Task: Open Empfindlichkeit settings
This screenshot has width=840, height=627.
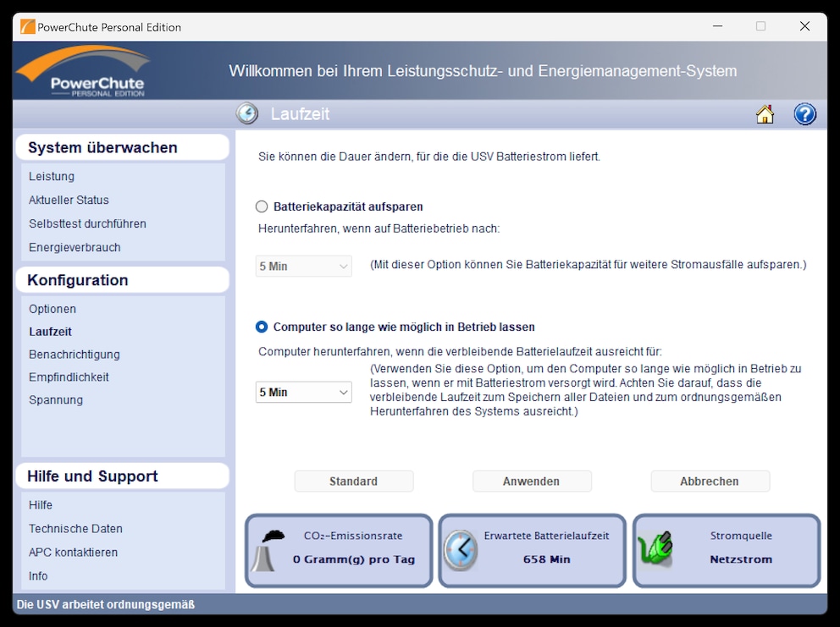Action: coord(69,377)
